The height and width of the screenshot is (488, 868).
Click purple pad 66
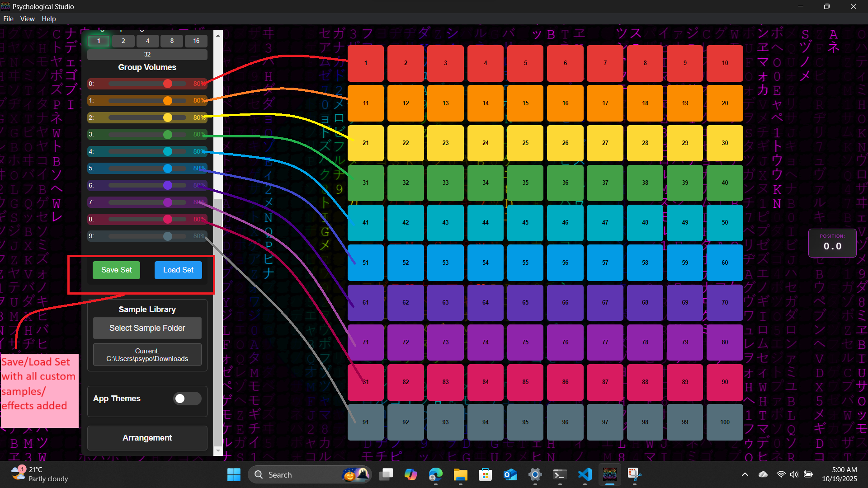point(565,302)
